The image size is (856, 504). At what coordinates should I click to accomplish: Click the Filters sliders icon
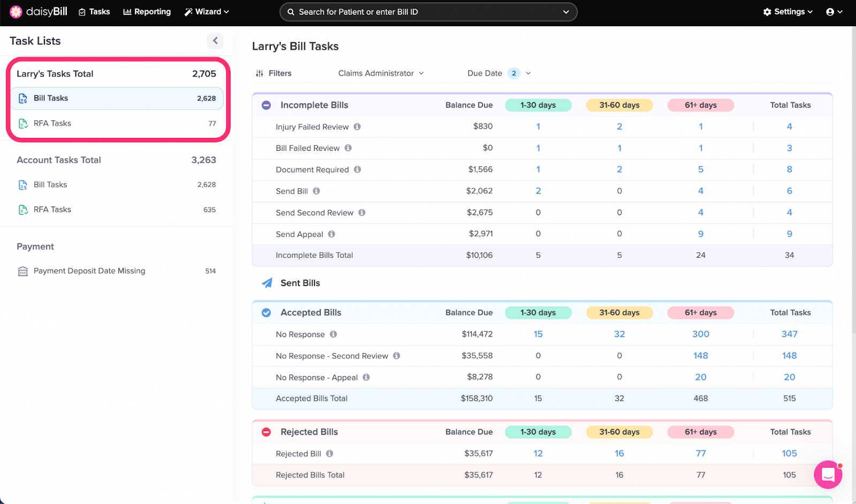(259, 73)
